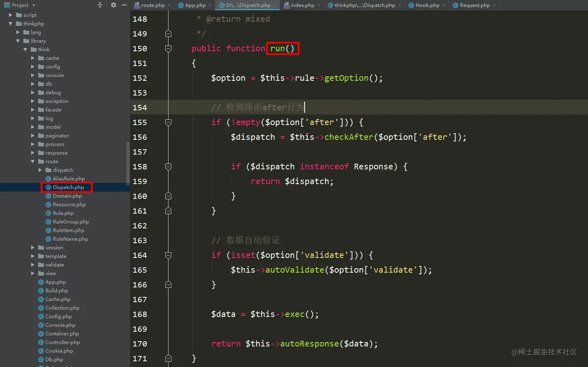Close the index.php tab
Screen dimensions: 588x367
pos(319,5)
